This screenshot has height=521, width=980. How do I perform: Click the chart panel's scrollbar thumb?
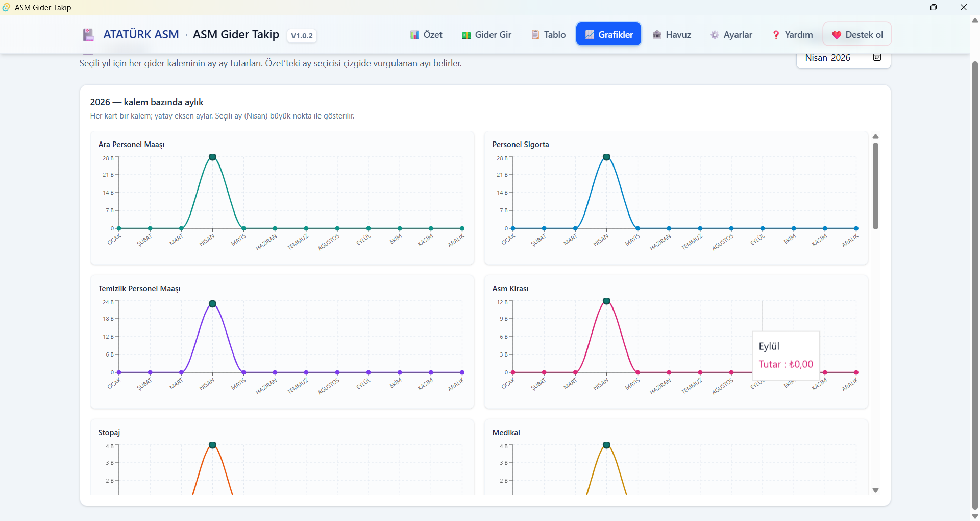point(876,186)
